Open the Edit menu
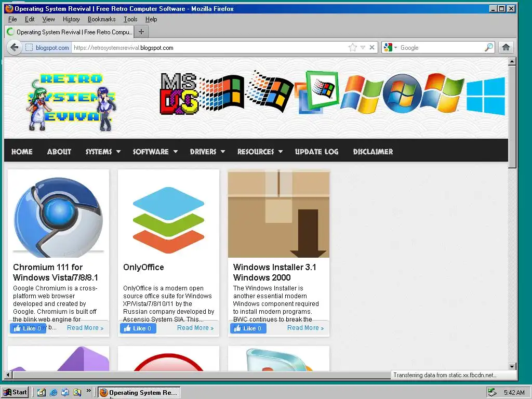The height and width of the screenshot is (399, 532). pyautogui.click(x=30, y=19)
